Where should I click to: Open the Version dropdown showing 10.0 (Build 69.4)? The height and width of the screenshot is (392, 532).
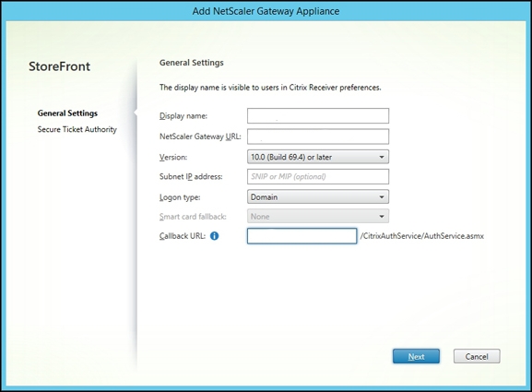click(318, 157)
